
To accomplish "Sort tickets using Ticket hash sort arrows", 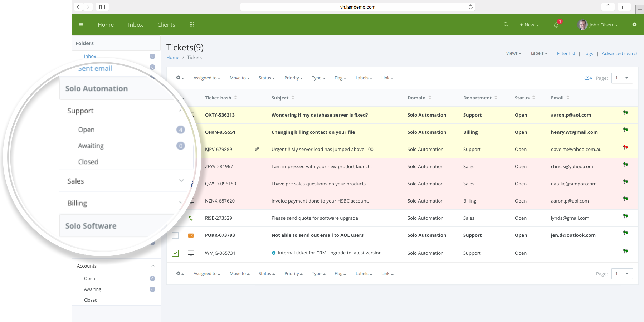I will (235, 98).
